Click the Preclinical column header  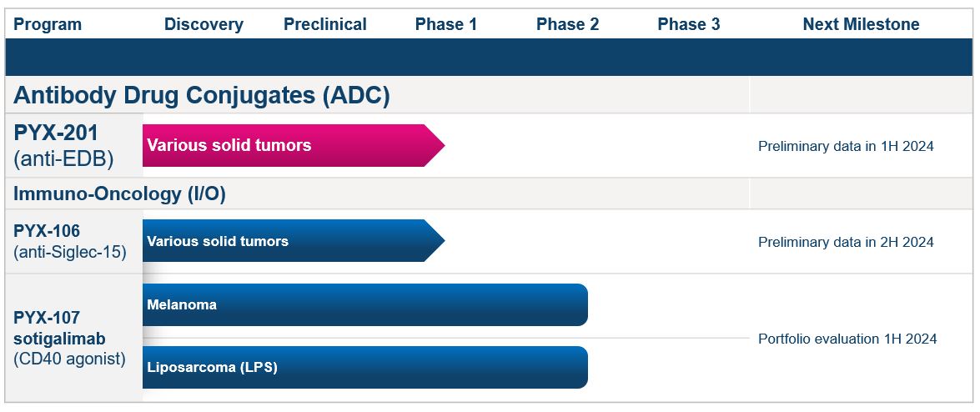pos(324,24)
